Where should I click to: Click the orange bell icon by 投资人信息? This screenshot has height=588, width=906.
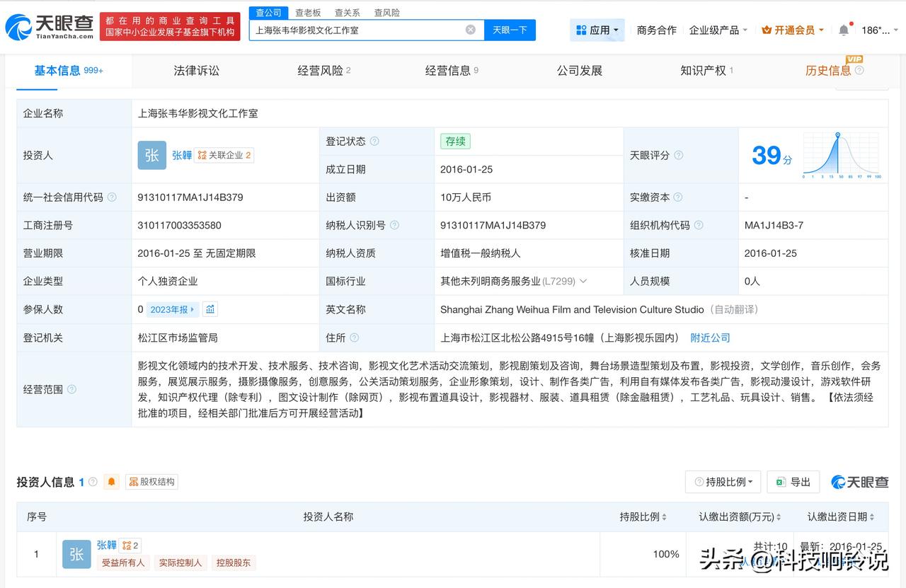(x=111, y=482)
